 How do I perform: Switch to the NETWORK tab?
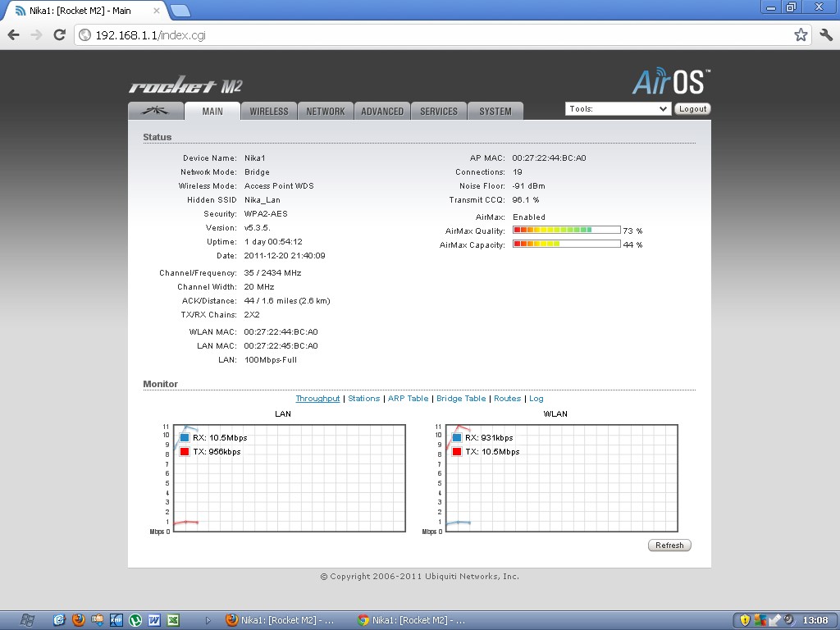(326, 111)
